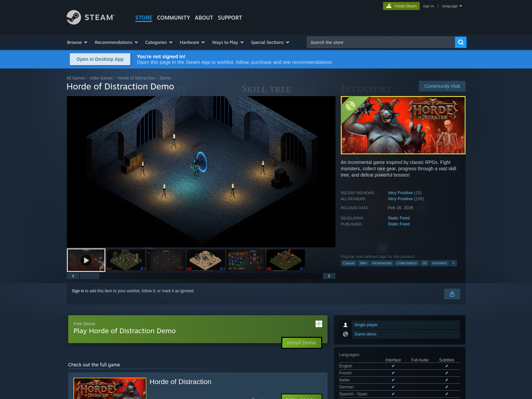Select the sixth screenshot thumbnail
Viewport: 532px width, 399px height.
(286, 260)
